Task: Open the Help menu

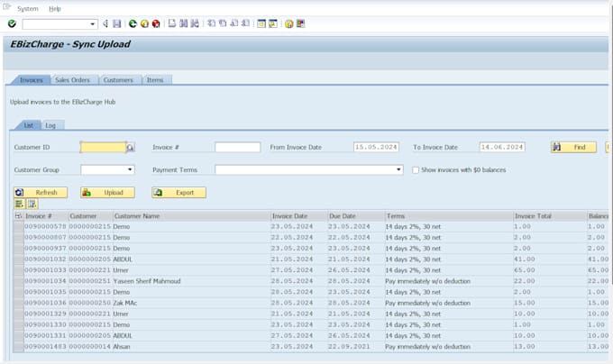Action: (55, 9)
